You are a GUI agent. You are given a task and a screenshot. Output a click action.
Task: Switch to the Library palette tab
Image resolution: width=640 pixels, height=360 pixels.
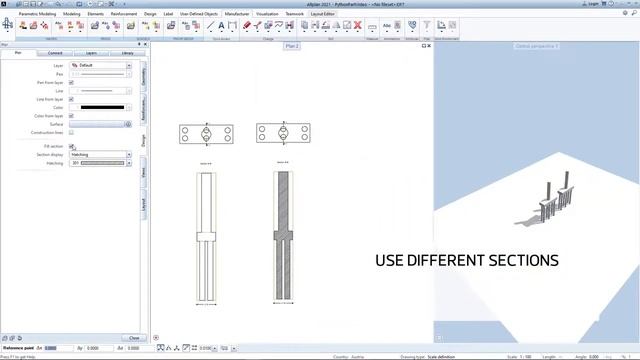pyautogui.click(x=127, y=53)
